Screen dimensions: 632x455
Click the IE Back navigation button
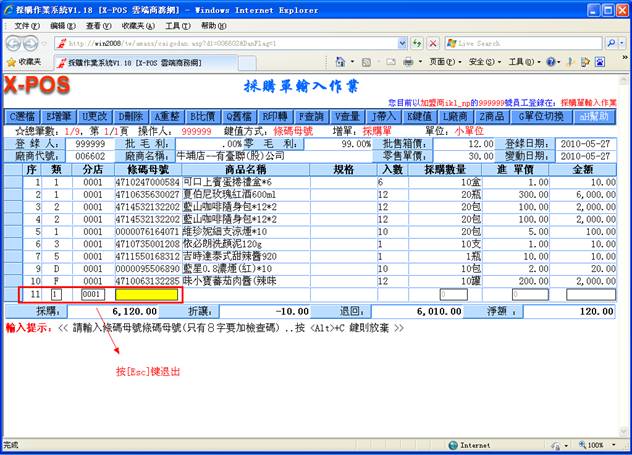14,43
